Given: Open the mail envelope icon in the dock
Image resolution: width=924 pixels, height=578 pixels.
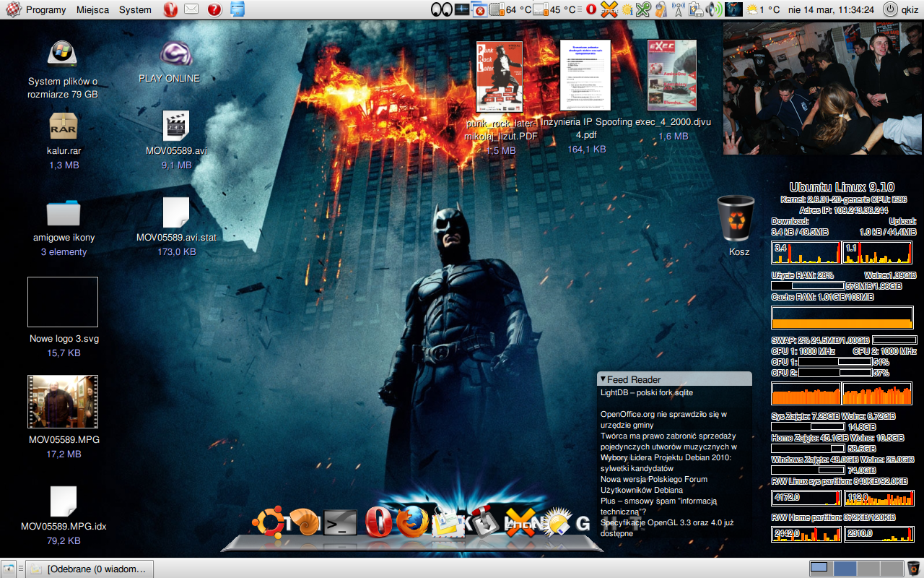Looking at the screenshot, I should pos(448,522).
